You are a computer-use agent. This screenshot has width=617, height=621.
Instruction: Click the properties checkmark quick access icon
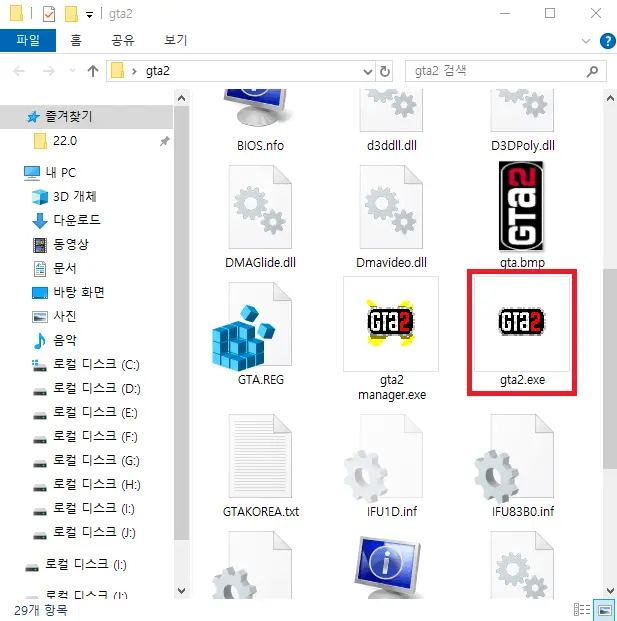point(49,14)
